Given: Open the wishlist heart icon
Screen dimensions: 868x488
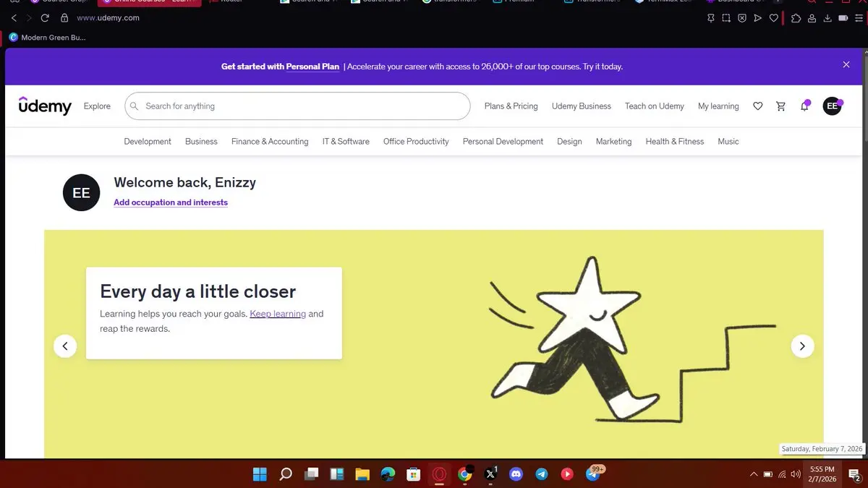Looking at the screenshot, I should 758,106.
